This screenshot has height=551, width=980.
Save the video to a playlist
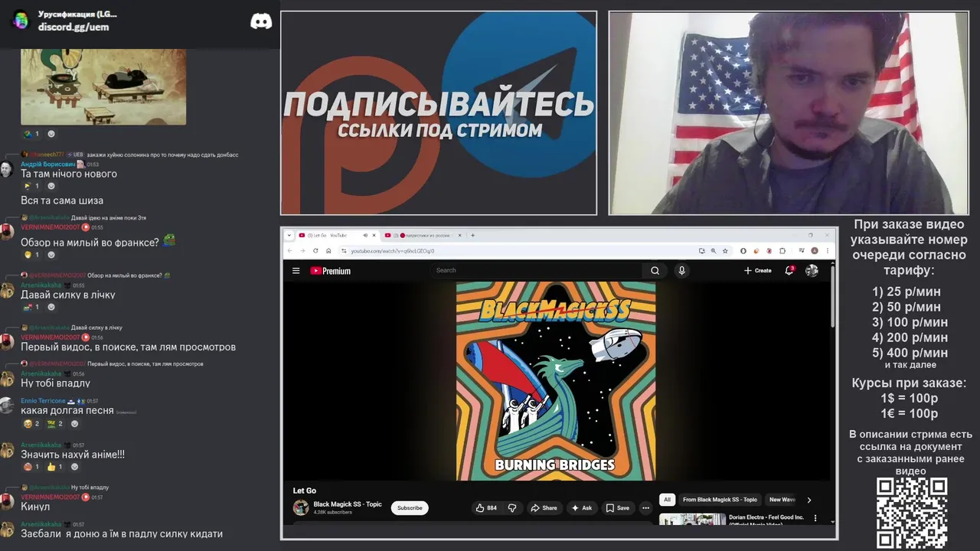[x=617, y=507]
